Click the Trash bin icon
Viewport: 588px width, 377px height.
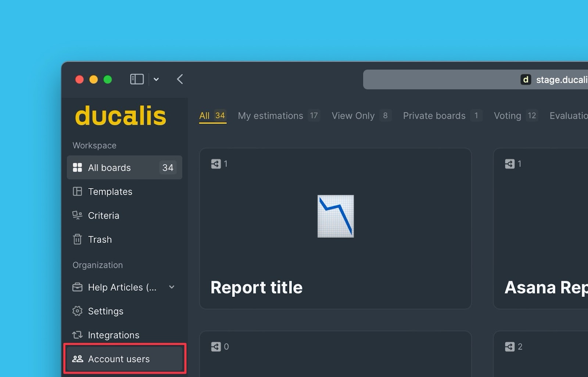point(77,239)
